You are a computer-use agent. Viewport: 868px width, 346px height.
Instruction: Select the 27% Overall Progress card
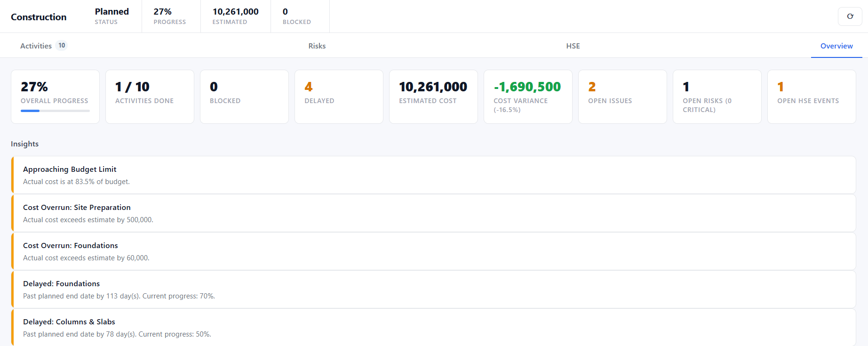(55, 97)
